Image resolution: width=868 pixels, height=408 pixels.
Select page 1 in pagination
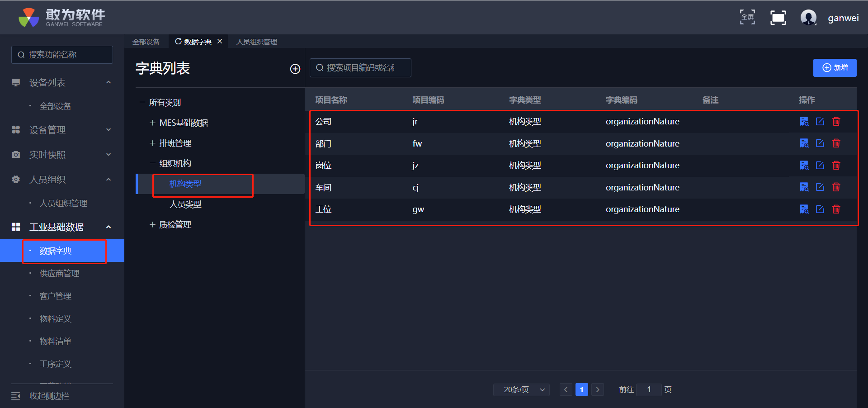(x=582, y=389)
